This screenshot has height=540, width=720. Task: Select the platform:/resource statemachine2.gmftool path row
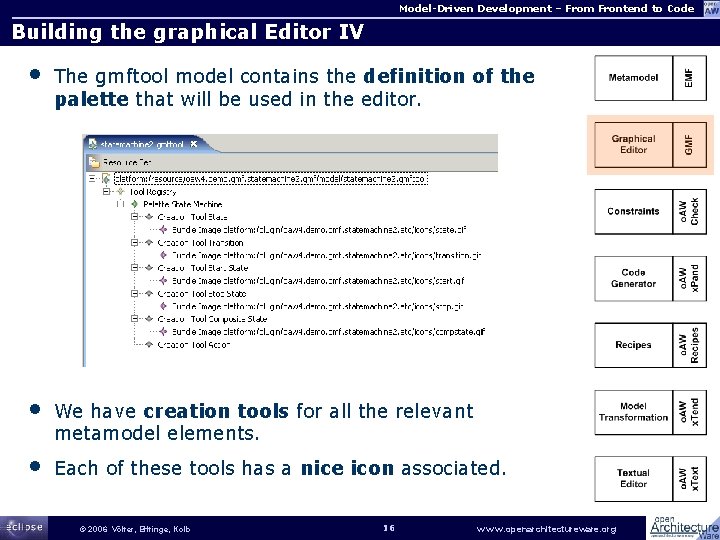[x=270, y=179]
